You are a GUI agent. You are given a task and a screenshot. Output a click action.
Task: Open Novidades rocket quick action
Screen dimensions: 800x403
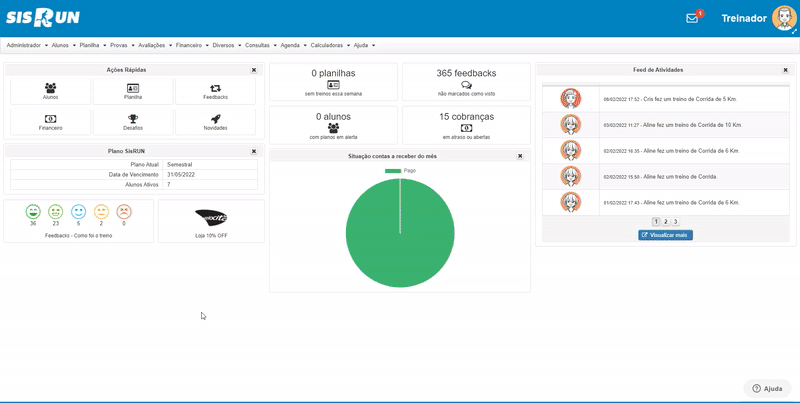[215, 122]
